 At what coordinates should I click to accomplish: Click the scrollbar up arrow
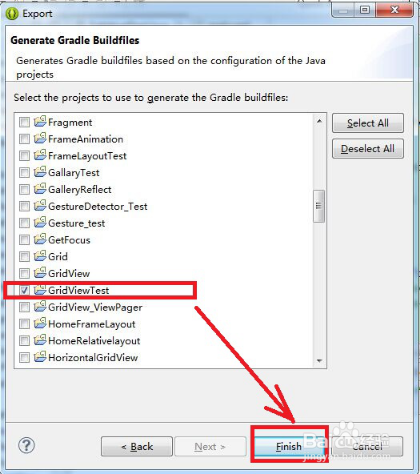pyautogui.click(x=319, y=121)
